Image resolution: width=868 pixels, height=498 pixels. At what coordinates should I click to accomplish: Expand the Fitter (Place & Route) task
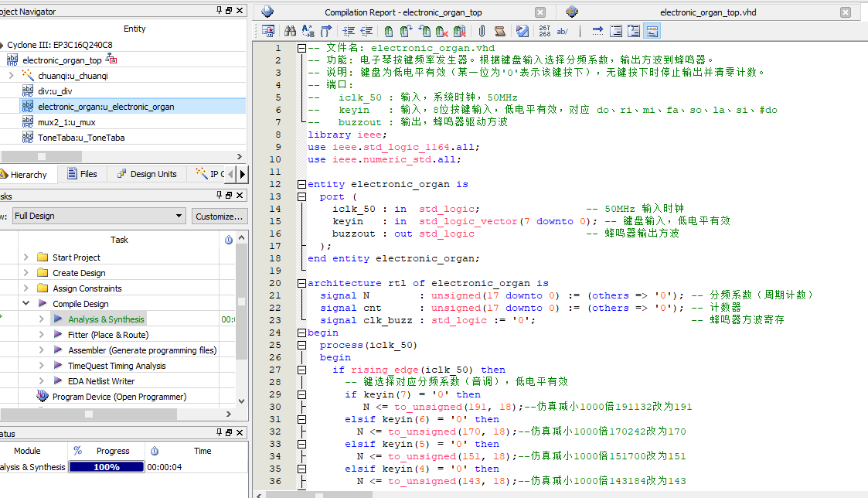[42, 335]
